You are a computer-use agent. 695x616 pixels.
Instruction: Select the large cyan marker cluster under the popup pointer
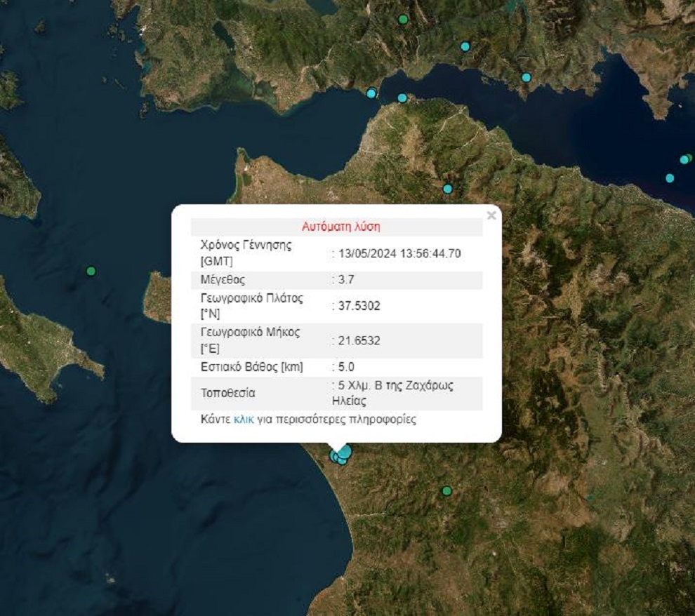340,455
